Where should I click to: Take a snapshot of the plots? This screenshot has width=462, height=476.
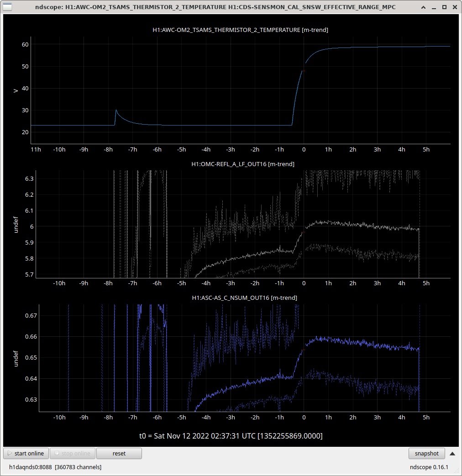(426, 453)
